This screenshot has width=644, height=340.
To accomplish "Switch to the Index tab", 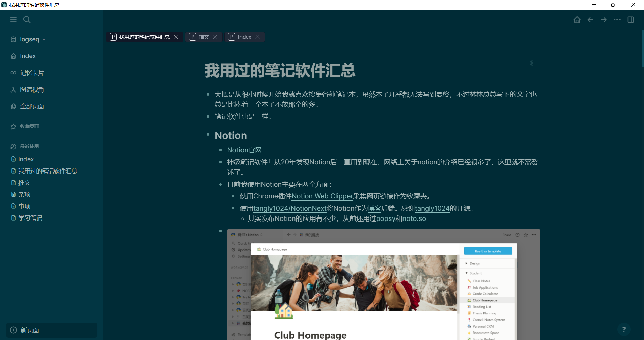I will (x=245, y=37).
